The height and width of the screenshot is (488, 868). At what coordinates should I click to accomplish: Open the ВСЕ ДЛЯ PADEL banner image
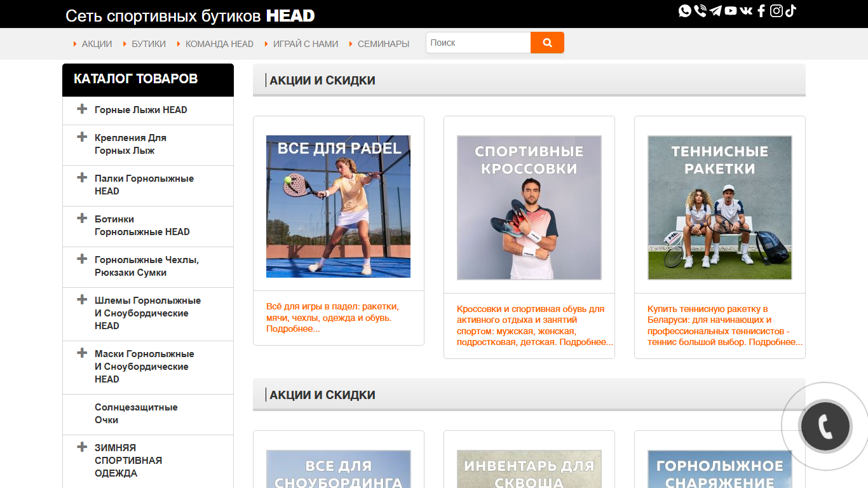(338, 207)
